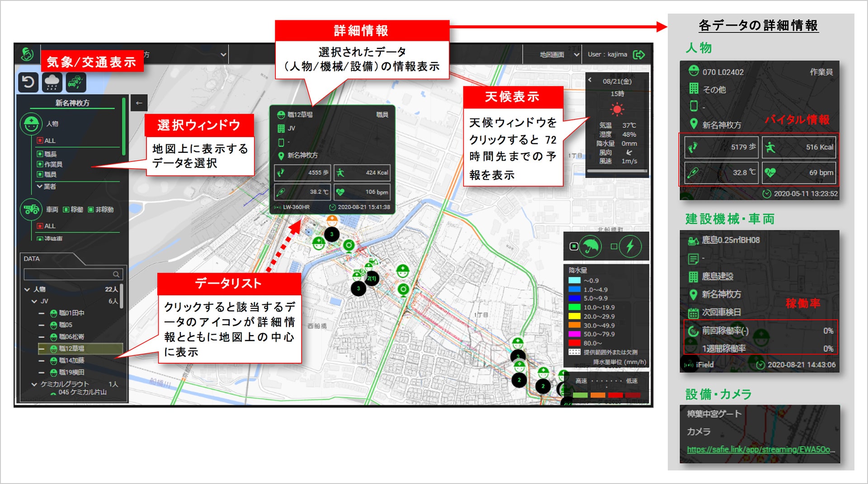Viewport: 868px width, 484px height.
Task: Click the left arrow to collapse selection panel
Action: pyautogui.click(x=139, y=103)
